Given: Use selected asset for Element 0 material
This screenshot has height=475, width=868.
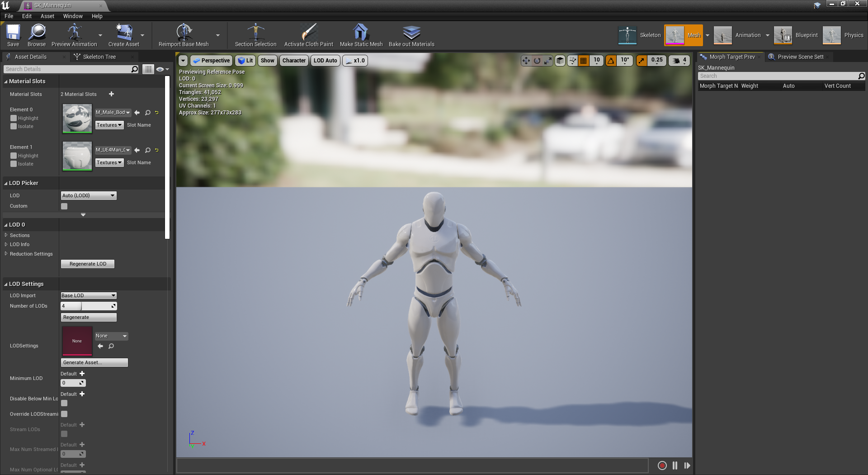Looking at the screenshot, I should coord(137,113).
